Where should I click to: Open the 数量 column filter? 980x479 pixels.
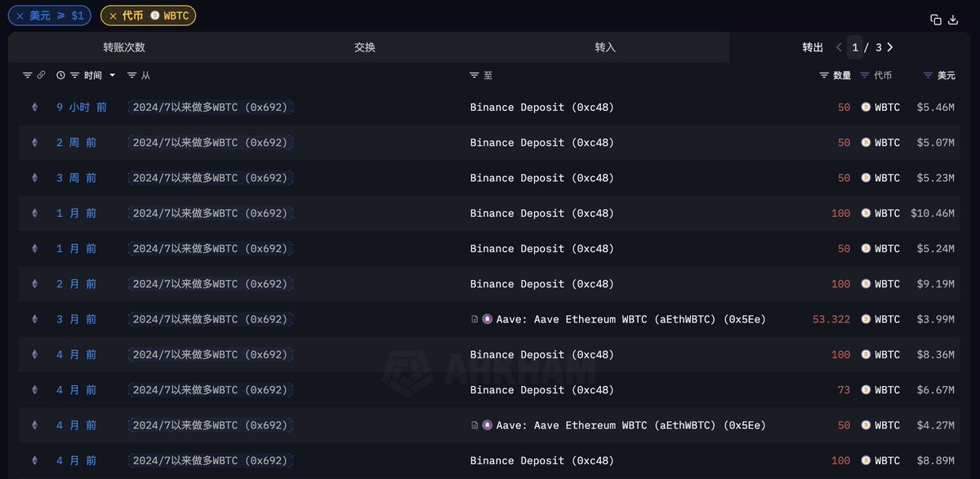point(824,75)
